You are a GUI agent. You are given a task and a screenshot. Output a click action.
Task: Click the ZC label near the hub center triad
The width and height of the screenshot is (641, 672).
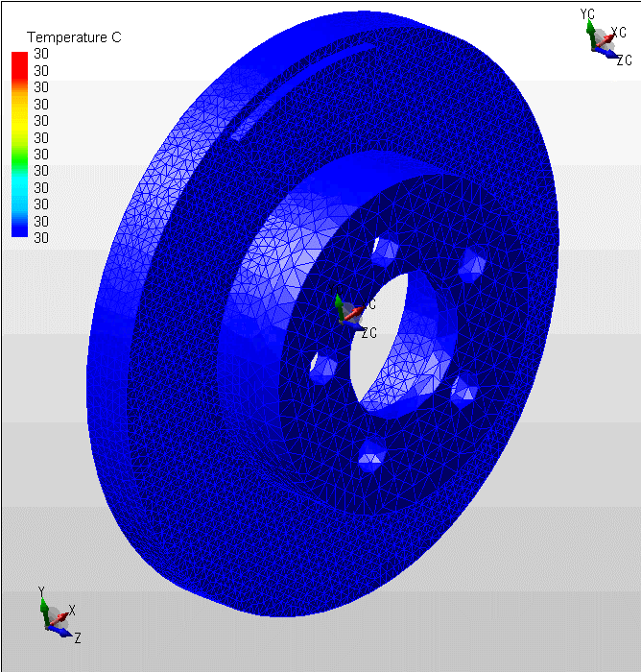369,333
